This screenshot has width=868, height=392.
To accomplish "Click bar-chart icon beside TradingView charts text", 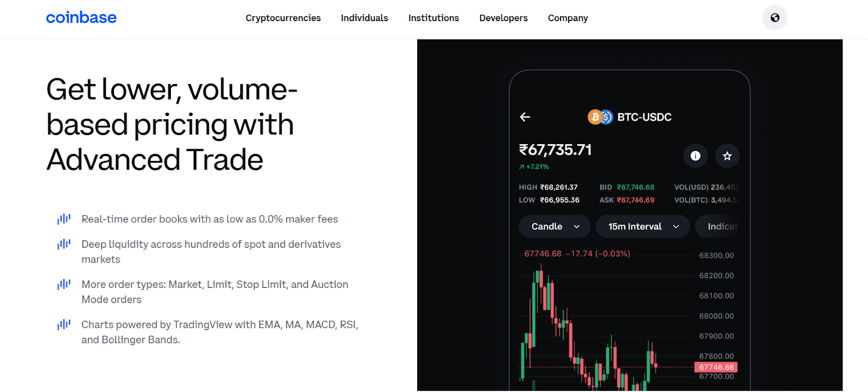I will pyautogui.click(x=64, y=325).
